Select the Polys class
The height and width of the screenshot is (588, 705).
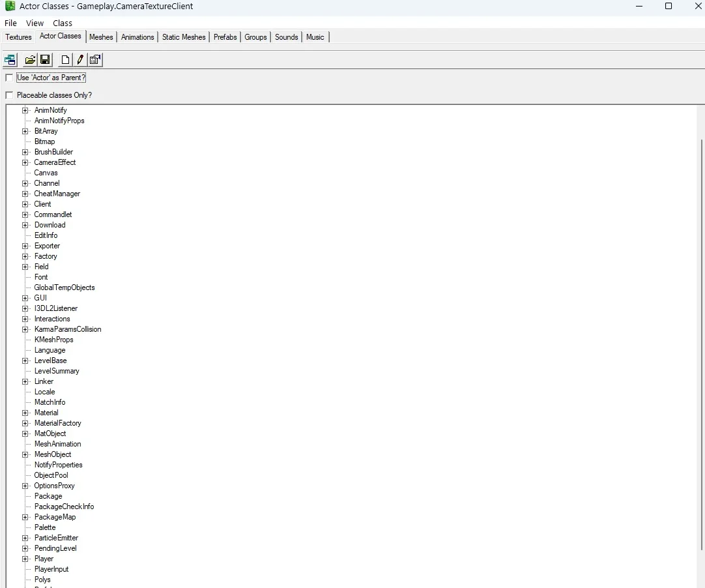pos(42,580)
